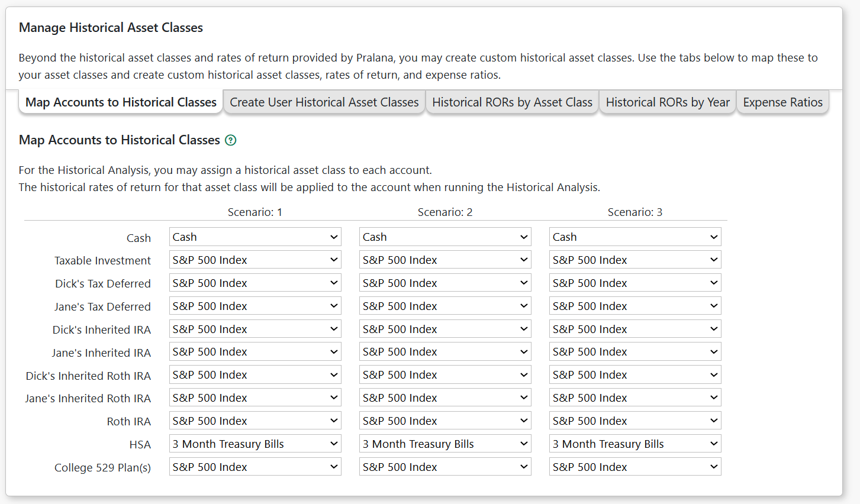Screen dimensions: 860x504
Task: Expand Scenario 1 HSA Treasury Bills dropdown
Action: (255, 444)
